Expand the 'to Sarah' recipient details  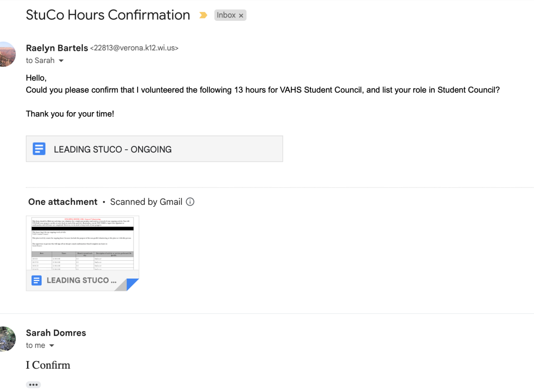tap(61, 61)
